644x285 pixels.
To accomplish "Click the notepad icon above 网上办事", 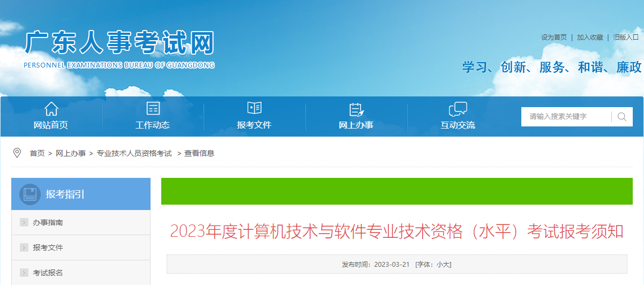I will (356, 109).
